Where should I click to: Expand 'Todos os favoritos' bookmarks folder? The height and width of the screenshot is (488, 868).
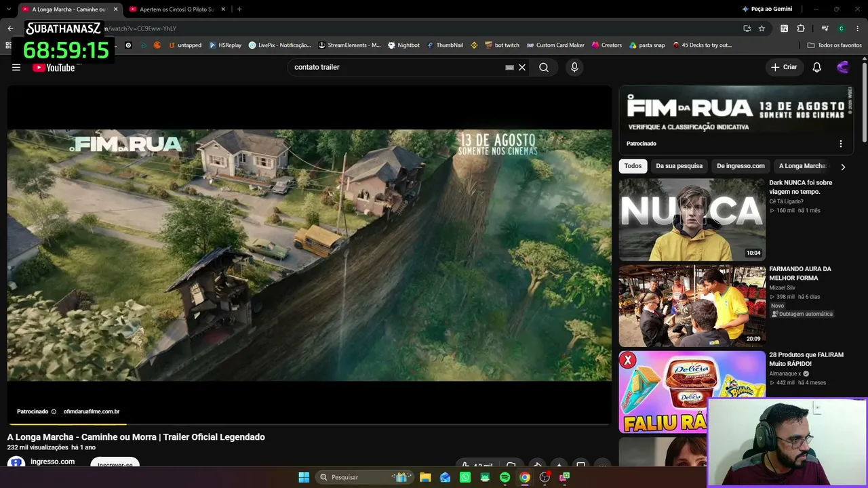[834, 45]
